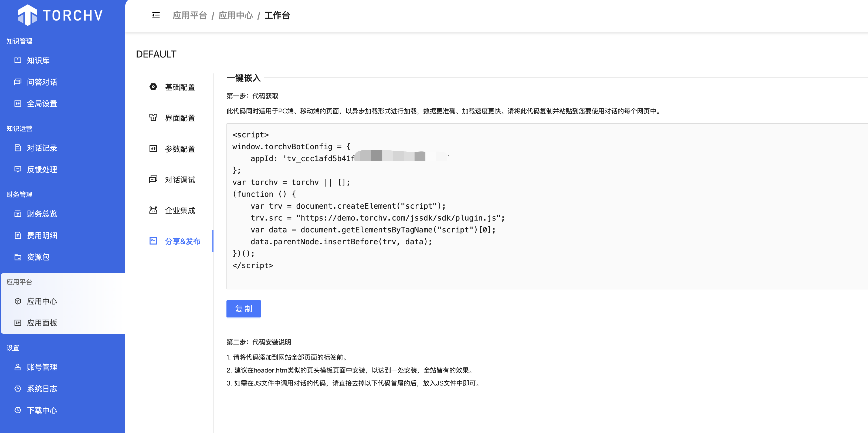Click the 第二步：代码安装说明 heading
The image size is (868, 433).
click(x=259, y=342)
